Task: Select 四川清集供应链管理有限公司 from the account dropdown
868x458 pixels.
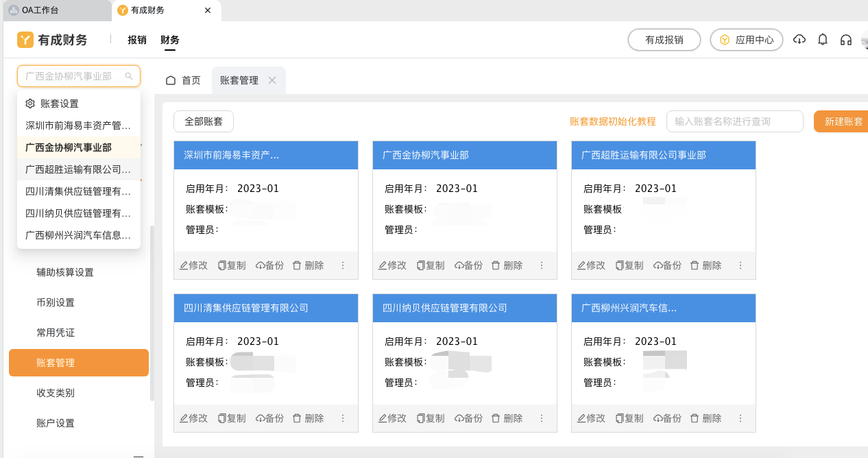Action: (x=78, y=191)
